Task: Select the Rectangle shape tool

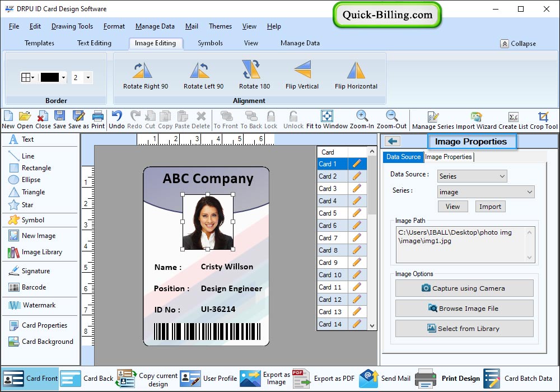Action: (x=30, y=168)
